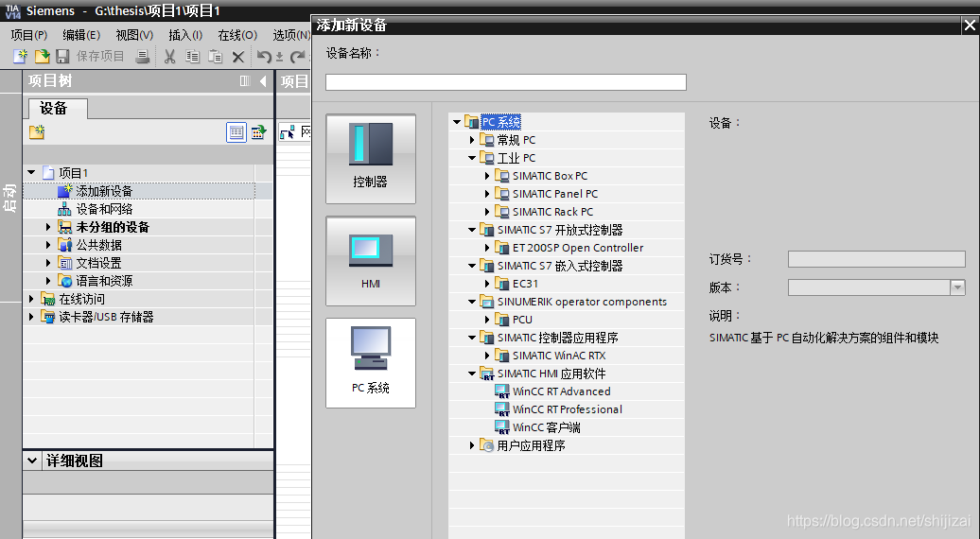Screen dimensions: 980x539
Task: Select SIMATIC S7 嵌入式控制器 folder
Action: coord(560,266)
